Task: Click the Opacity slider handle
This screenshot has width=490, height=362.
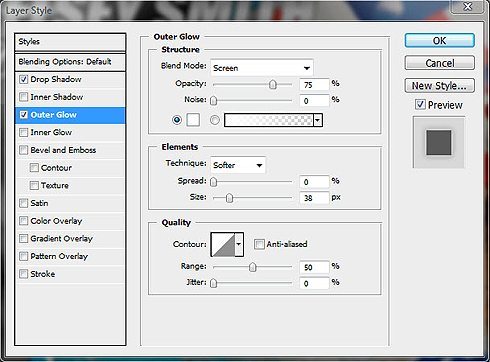Action: point(273,85)
